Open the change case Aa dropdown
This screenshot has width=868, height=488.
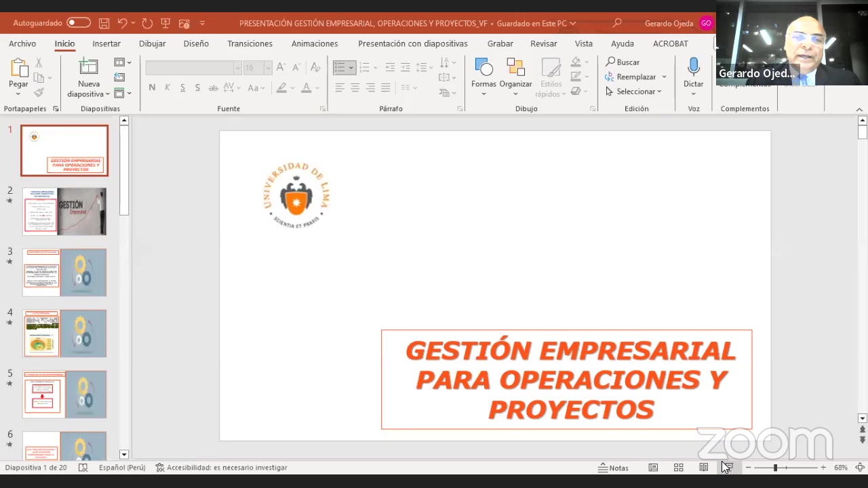tap(256, 87)
